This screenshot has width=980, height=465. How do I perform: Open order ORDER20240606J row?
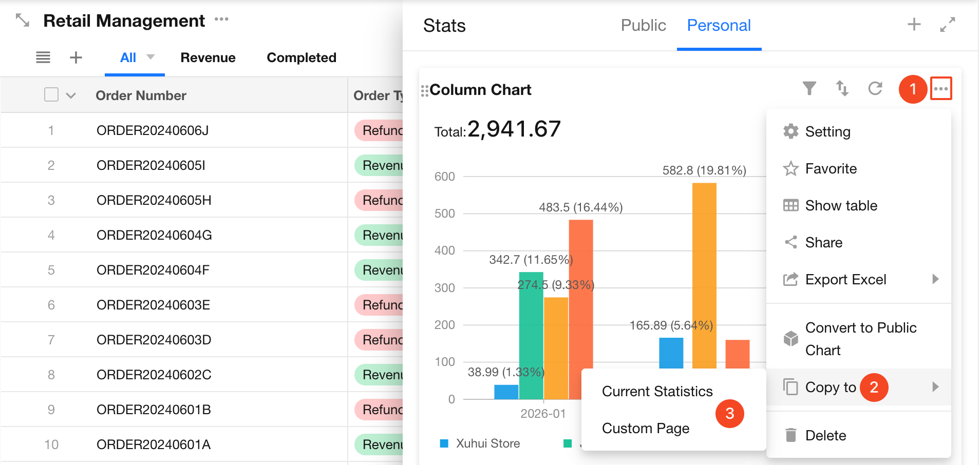click(153, 130)
